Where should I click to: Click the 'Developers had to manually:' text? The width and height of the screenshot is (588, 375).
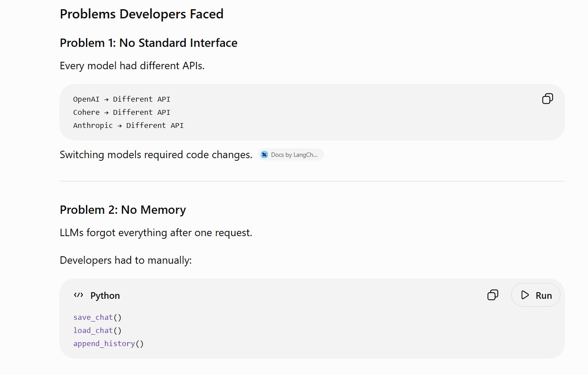[x=126, y=260]
